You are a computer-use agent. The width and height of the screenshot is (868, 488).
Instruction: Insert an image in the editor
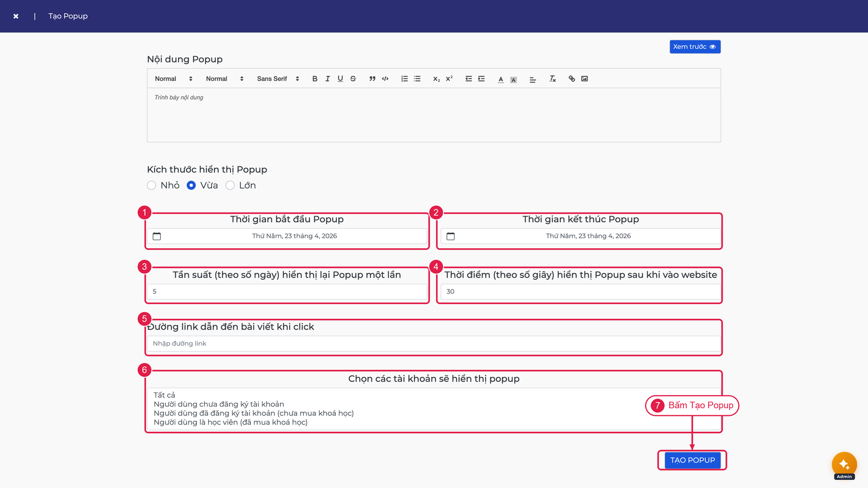tap(584, 79)
